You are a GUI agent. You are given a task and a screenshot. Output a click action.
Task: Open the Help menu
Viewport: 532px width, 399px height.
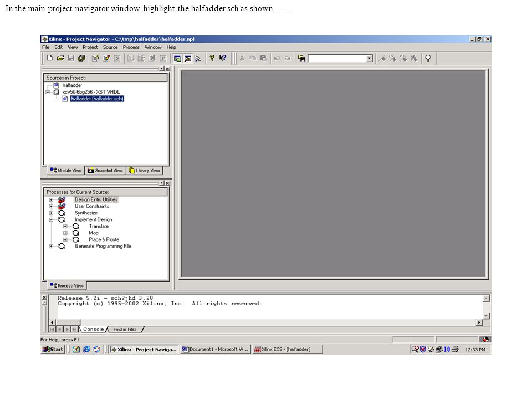pos(171,47)
